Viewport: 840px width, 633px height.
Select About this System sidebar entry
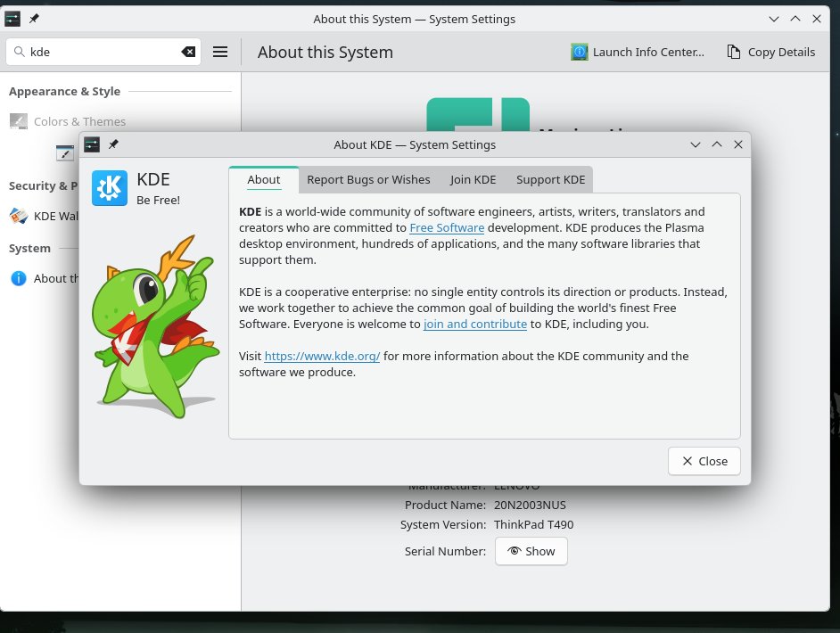point(44,278)
